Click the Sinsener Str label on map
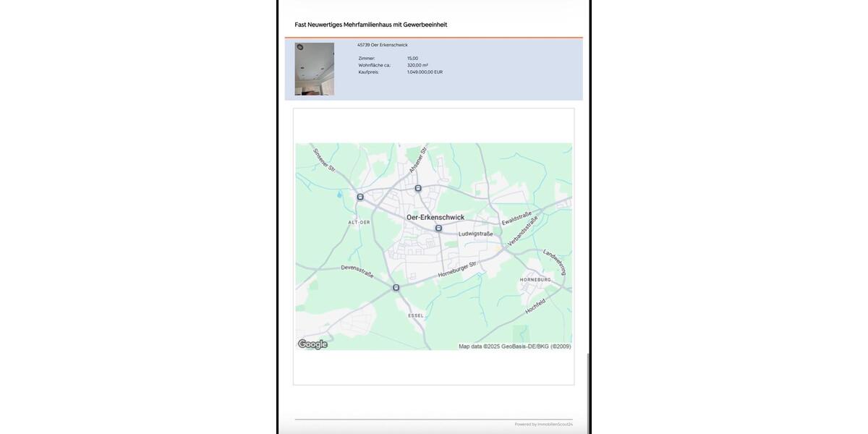 point(324,160)
